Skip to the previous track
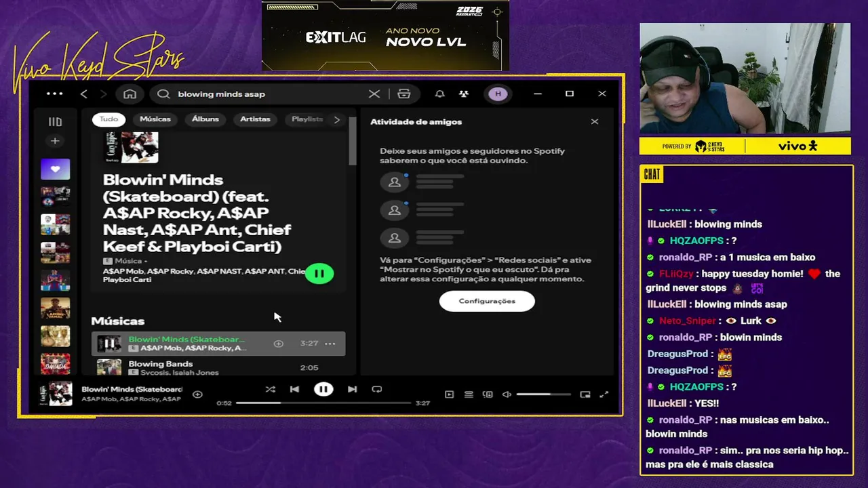Screen dimensions: 868x488 [x=294, y=389]
